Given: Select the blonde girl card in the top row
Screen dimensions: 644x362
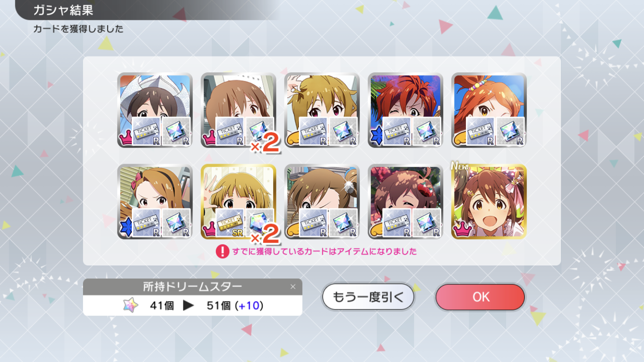Looking at the screenshot, I should [x=322, y=110].
